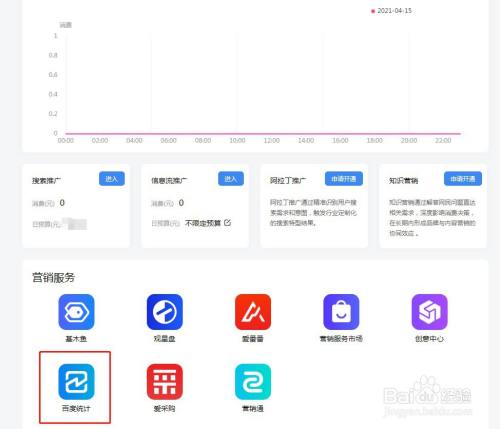Launch the 爱番番 app icon
500x429 pixels.
[253, 312]
